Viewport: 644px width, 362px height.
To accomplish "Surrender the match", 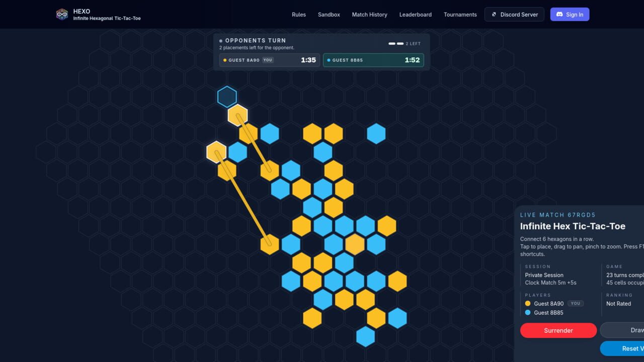I will [558, 330].
